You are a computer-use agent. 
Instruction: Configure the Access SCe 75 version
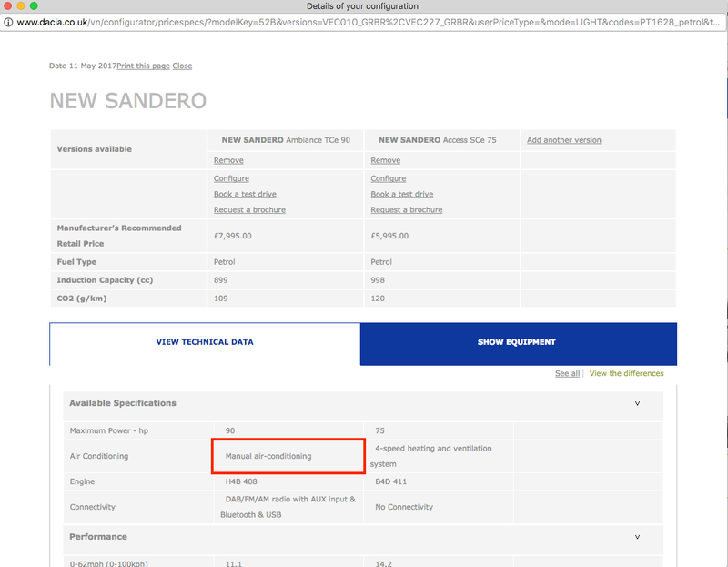[389, 178]
